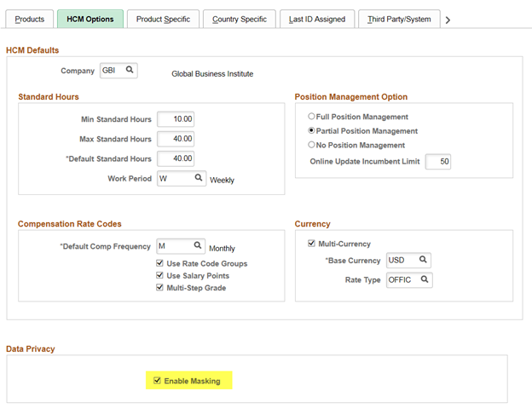Image resolution: width=532 pixels, height=408 pixels.
Task: Toggle the Multi-Currency checkbox
Action: (311, 244)
